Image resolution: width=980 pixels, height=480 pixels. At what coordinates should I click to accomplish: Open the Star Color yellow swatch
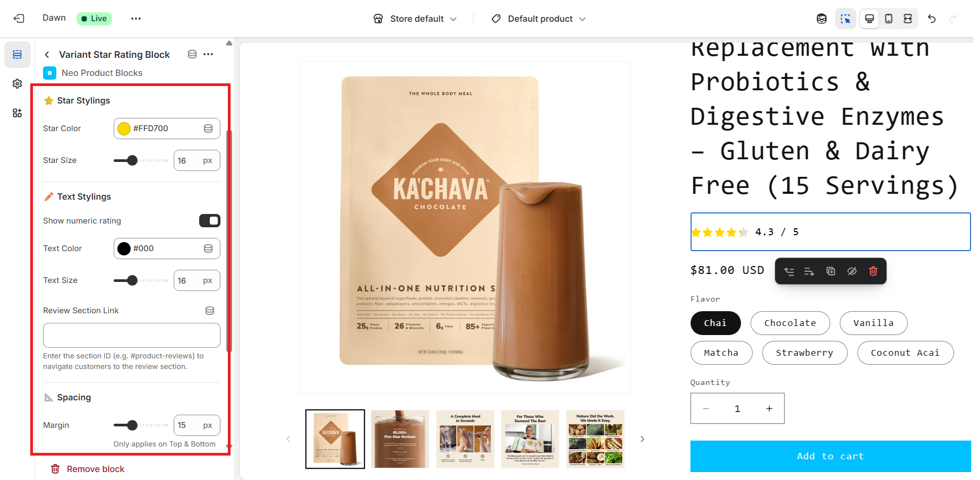click(124, 128)
